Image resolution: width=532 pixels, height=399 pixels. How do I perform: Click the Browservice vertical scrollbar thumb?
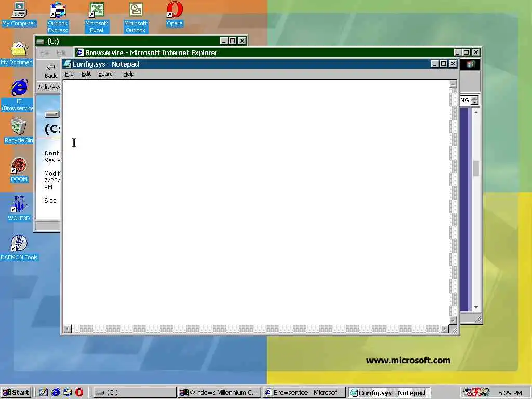click(476, 168)
